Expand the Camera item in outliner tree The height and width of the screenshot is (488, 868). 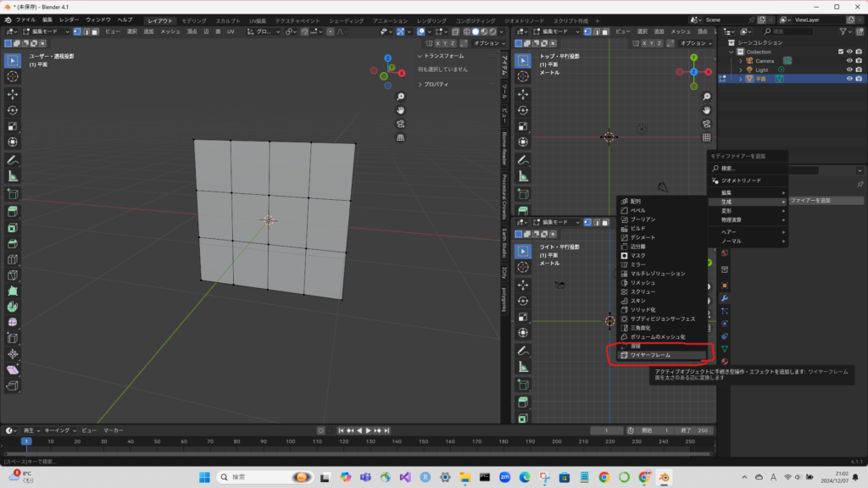point(740,61)
